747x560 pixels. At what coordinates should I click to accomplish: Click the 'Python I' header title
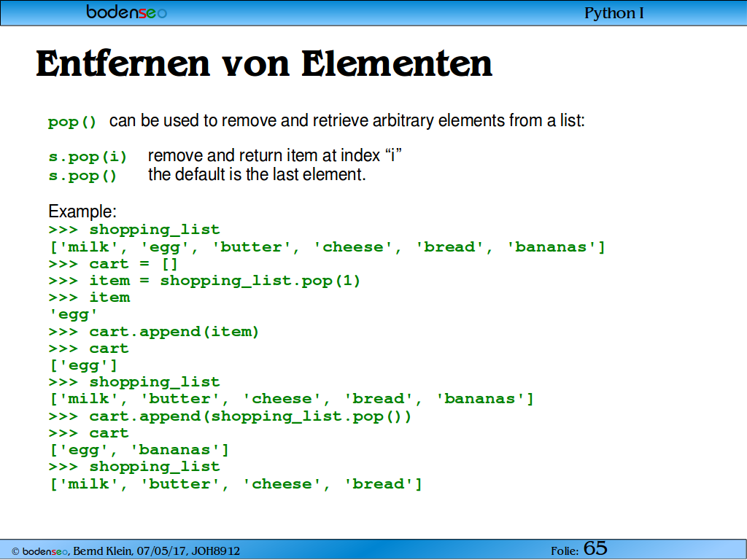[614, 13]
